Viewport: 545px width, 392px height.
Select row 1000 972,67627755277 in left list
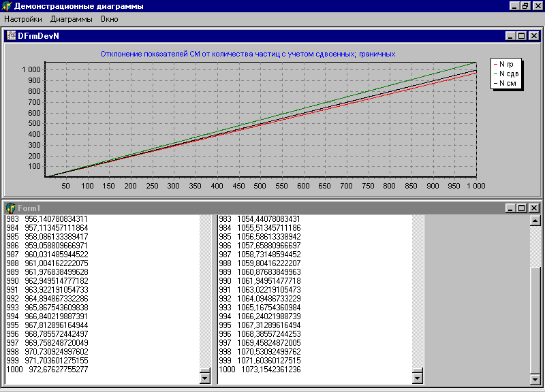click(x=47, y=370)
